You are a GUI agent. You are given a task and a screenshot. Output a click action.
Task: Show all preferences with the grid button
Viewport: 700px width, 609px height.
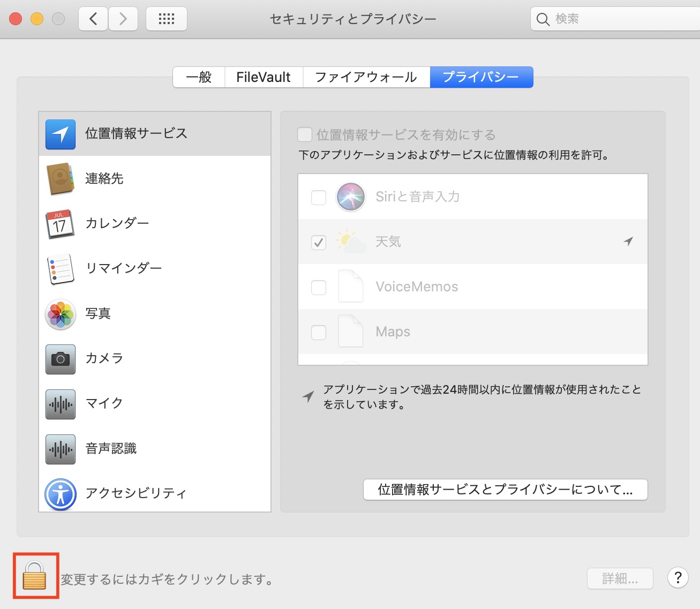click(x=167, y=19)
